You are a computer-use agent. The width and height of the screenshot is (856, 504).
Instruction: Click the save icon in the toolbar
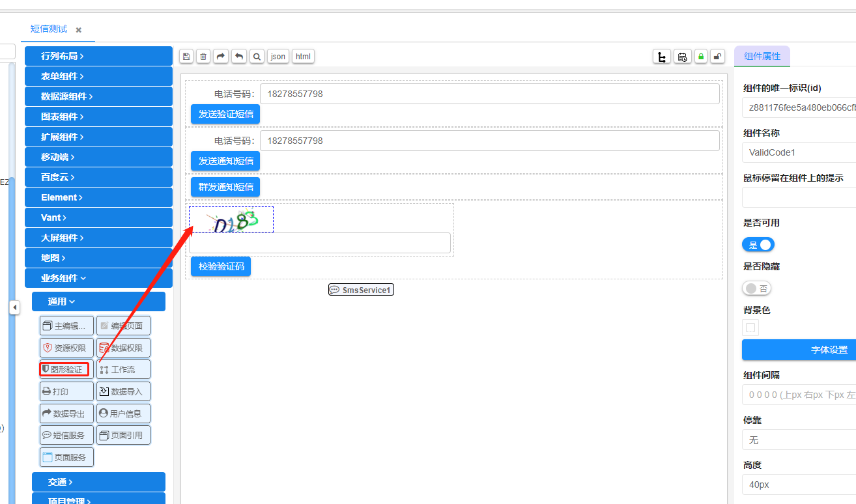click(x=186, y=57)
